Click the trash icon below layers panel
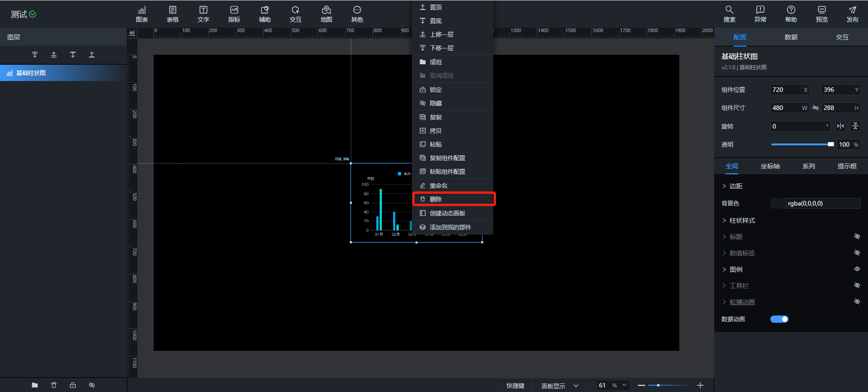This screenshot has width=868, height=392. point(54,385)
